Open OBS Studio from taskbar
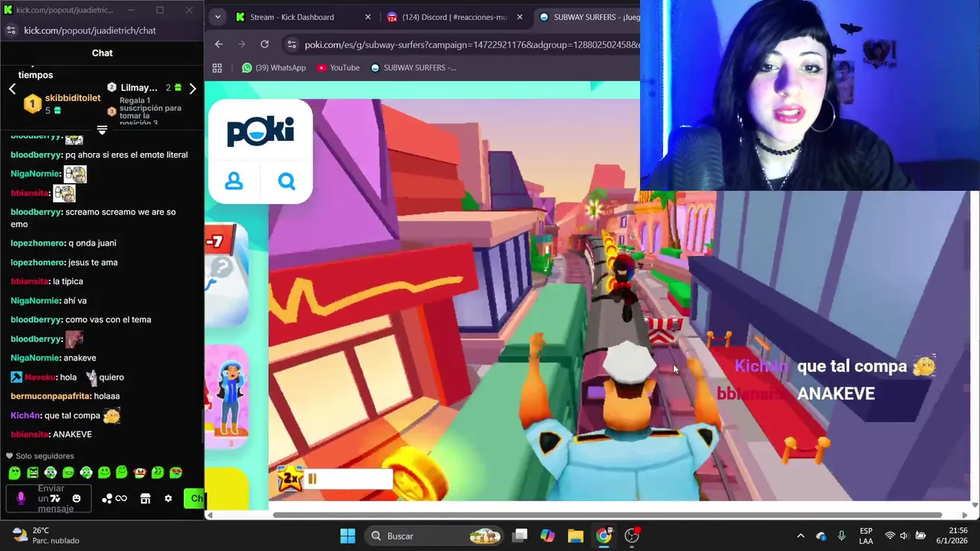The image size is (980, 551). pos(632,536)
